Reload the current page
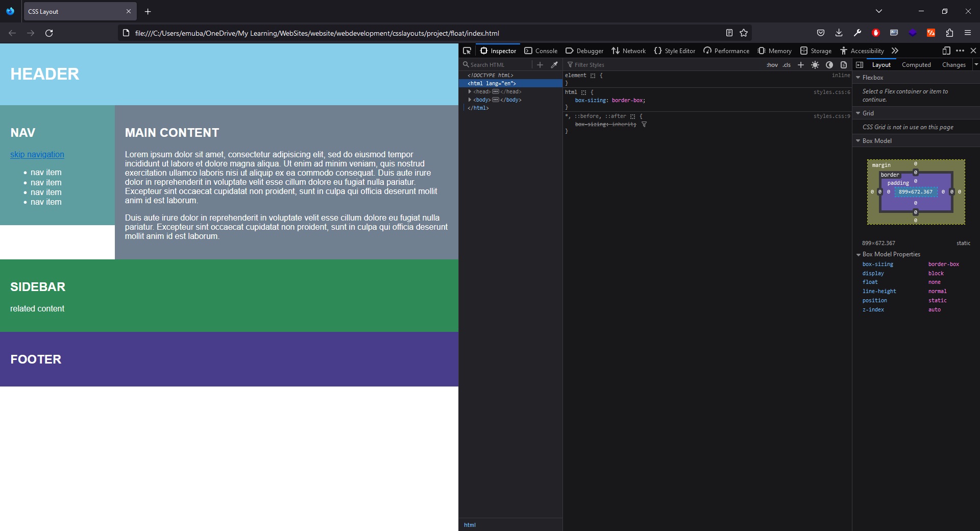The height and width of the screenshot is (531, 980). point(49,33)
